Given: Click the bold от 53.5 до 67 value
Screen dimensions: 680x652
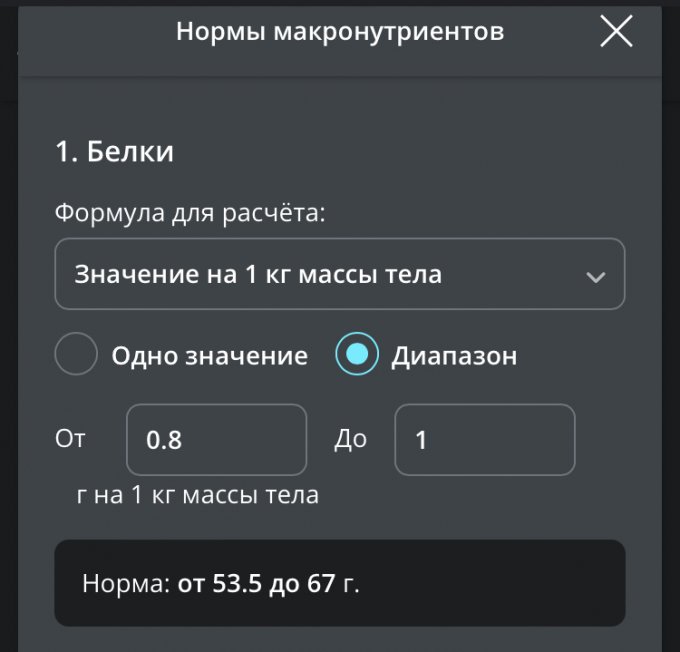Looking at the screenshot, I should 256,584.
